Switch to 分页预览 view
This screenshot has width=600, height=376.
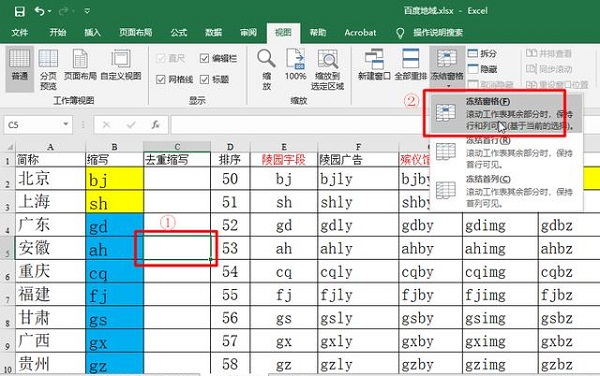coord(48,69)
